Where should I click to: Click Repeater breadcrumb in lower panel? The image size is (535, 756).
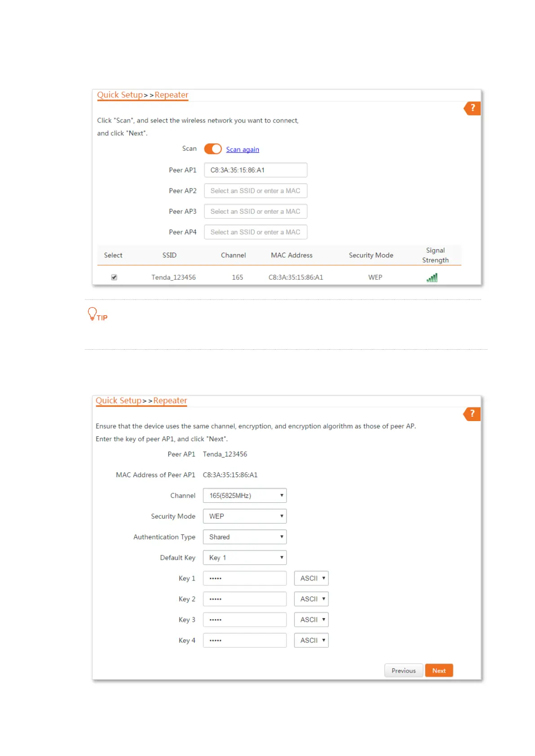(170, 401)
